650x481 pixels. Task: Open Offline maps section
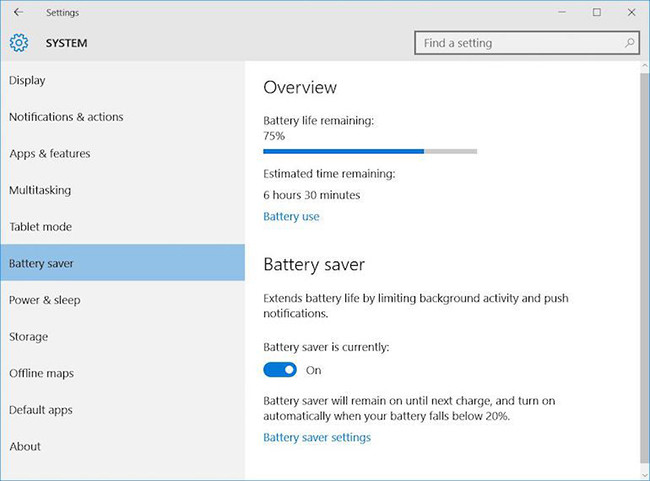[41, 373]
